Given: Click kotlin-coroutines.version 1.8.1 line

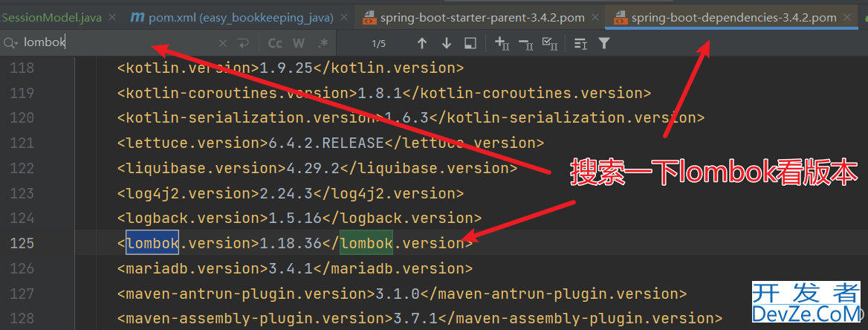Looking at the screenshot, I should [x=384, y=93].
